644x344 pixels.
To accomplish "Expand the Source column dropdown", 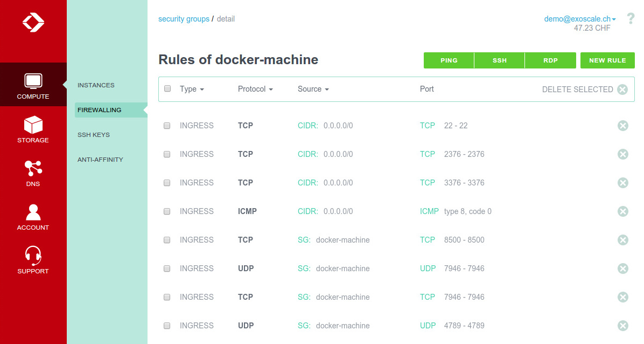I will (313, 88).
